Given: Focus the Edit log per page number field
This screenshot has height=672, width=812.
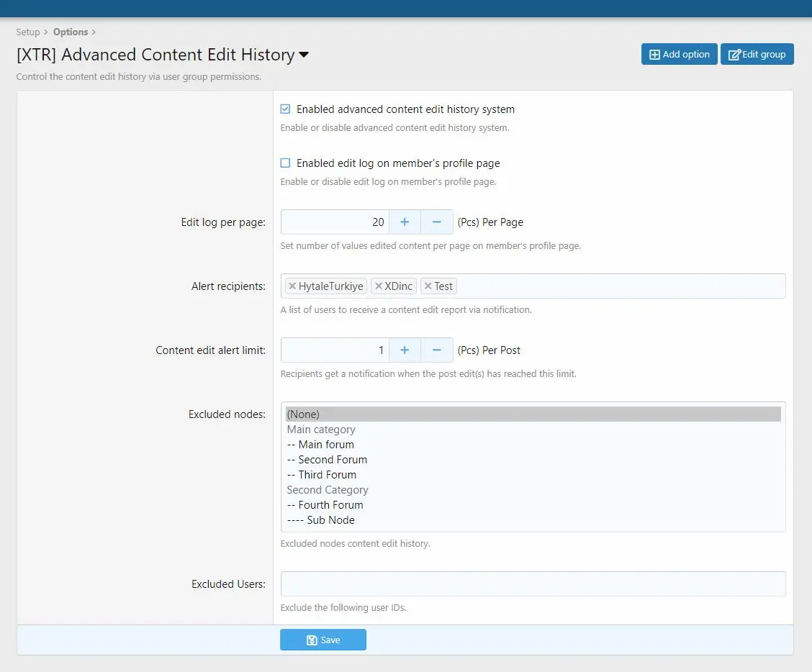Looking at the screenshot, I should coord(335,222).
